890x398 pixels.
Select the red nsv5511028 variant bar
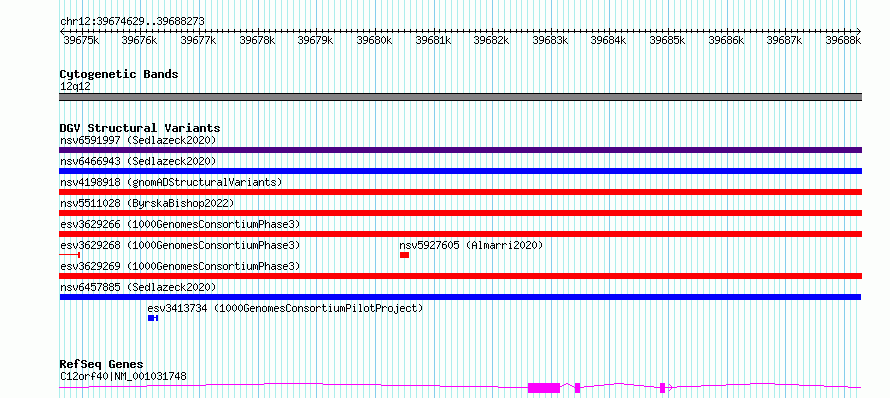coord(460,213)
